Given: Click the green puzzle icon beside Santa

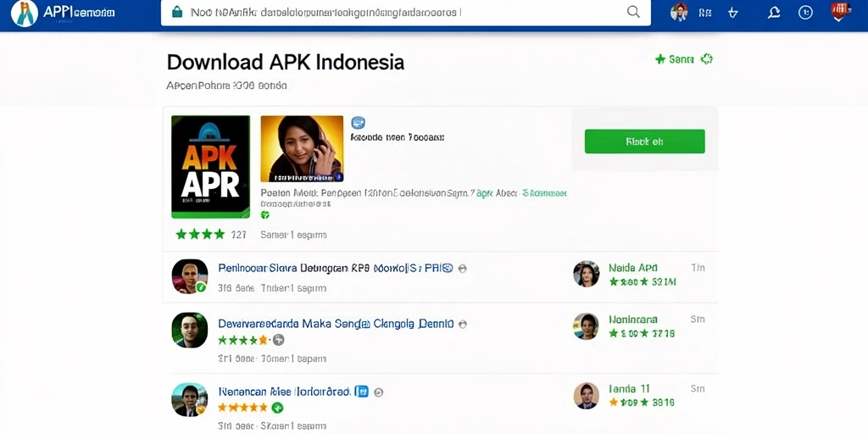Looking at the screenshot, I should pos(706,59).
